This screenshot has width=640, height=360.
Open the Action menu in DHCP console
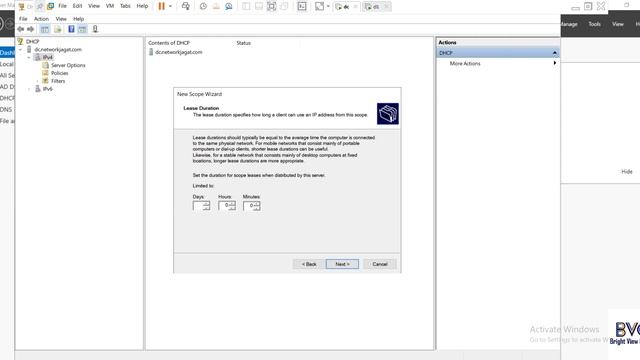point(41,19)
